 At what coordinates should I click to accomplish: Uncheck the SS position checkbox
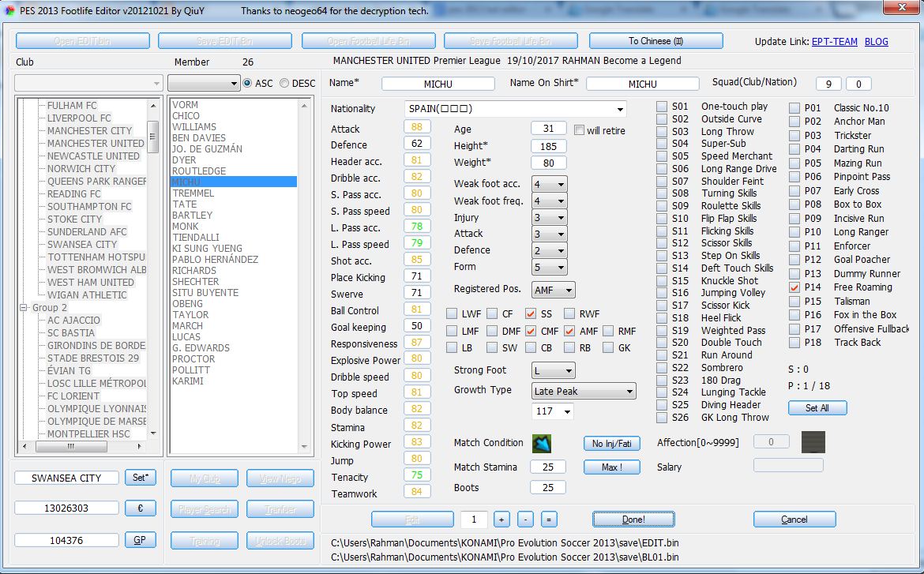coord(531,314)
